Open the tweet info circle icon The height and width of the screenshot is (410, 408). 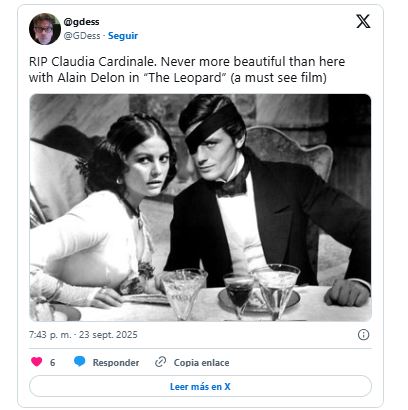click(363, 334)
